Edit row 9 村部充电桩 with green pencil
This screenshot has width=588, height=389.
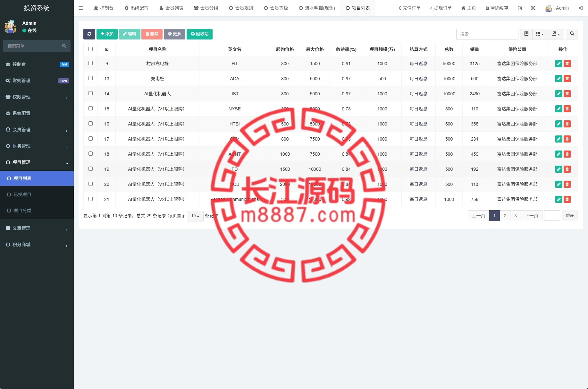point(559,64)
